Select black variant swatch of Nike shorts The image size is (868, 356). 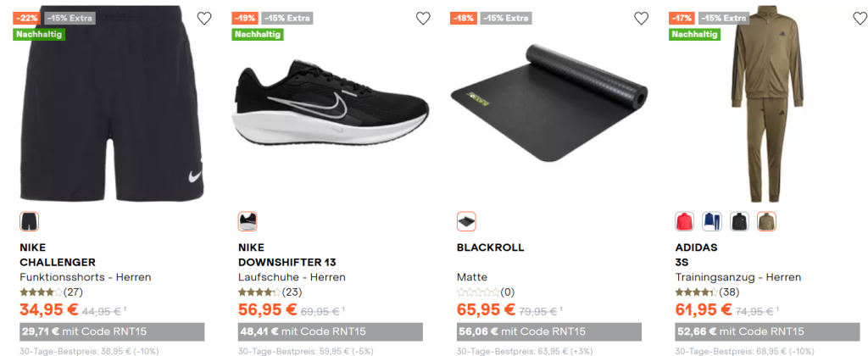[x=29, y=222]
